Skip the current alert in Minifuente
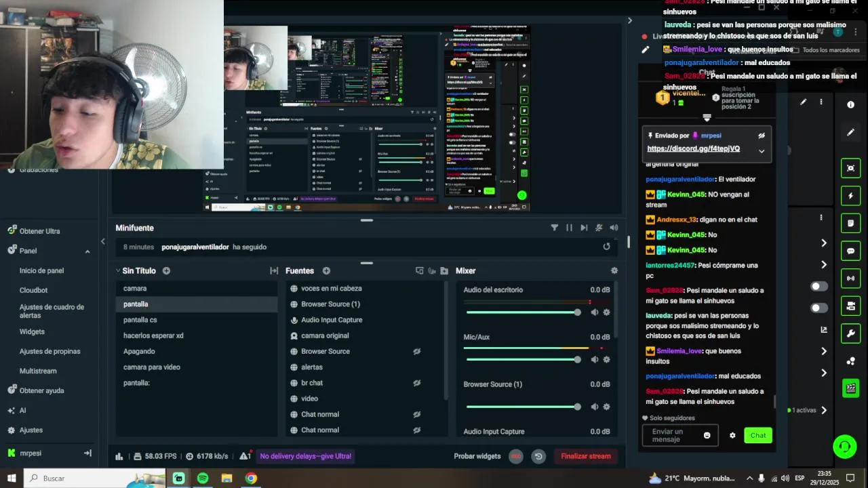 tap(584, 228)
